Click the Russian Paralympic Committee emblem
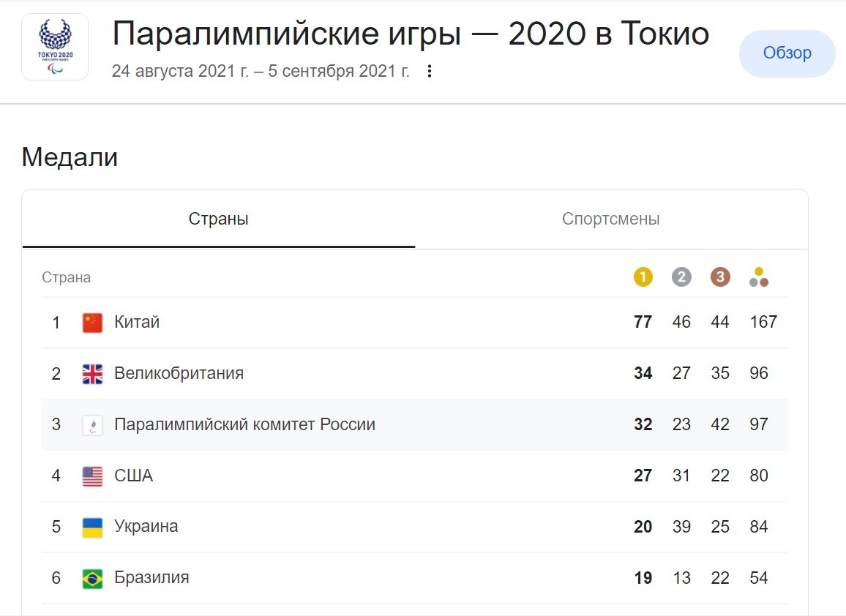 [92, 425]
